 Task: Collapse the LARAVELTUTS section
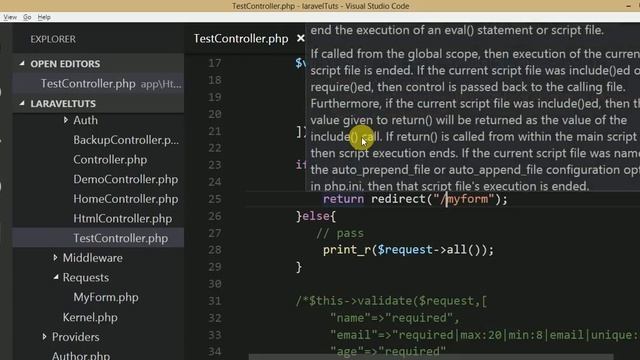[22, 103]
